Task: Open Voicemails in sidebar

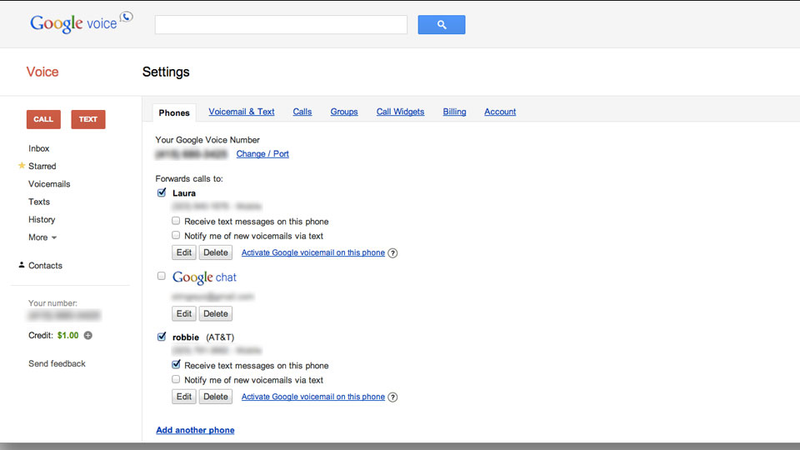Action: [49, 184]
